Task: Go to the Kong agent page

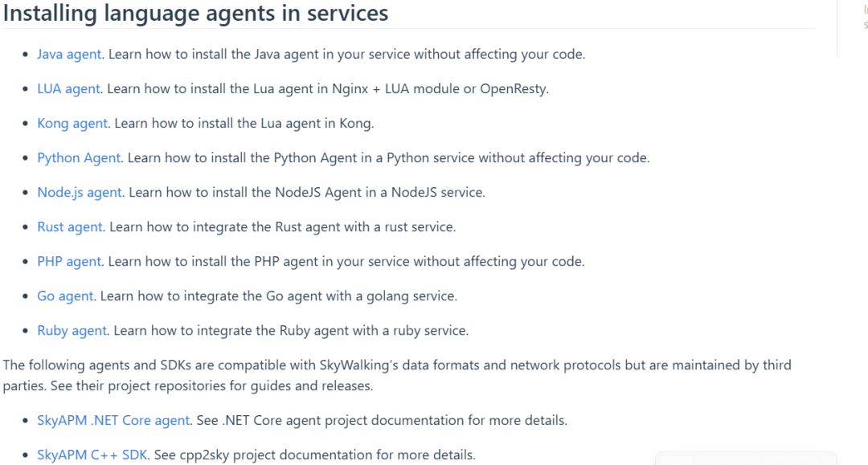Action: click(x=72, y=124)
